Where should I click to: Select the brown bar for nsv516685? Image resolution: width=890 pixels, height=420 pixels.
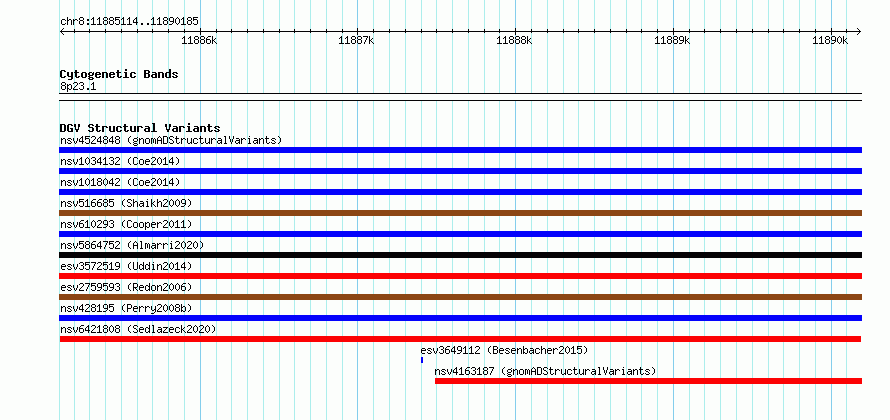(460, 213)
